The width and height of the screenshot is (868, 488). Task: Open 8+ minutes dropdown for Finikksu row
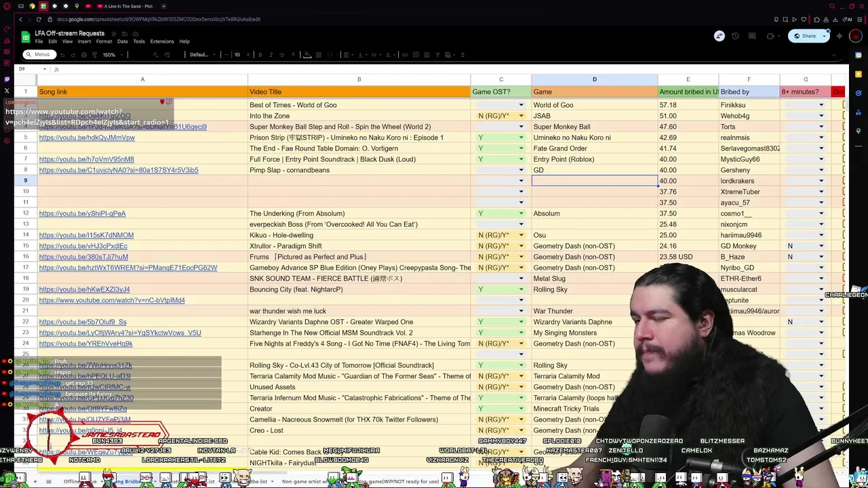click(x=821, y=105)
